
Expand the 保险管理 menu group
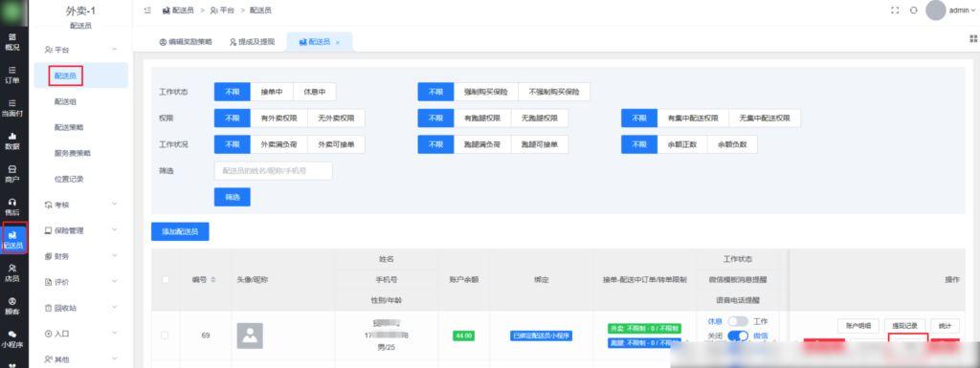[x=80, y=230]
